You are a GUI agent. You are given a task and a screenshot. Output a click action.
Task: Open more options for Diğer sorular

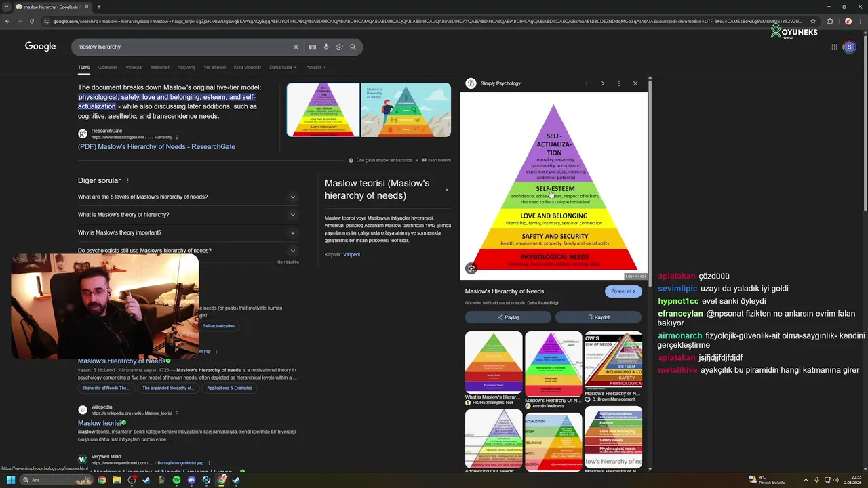[127, 181]
